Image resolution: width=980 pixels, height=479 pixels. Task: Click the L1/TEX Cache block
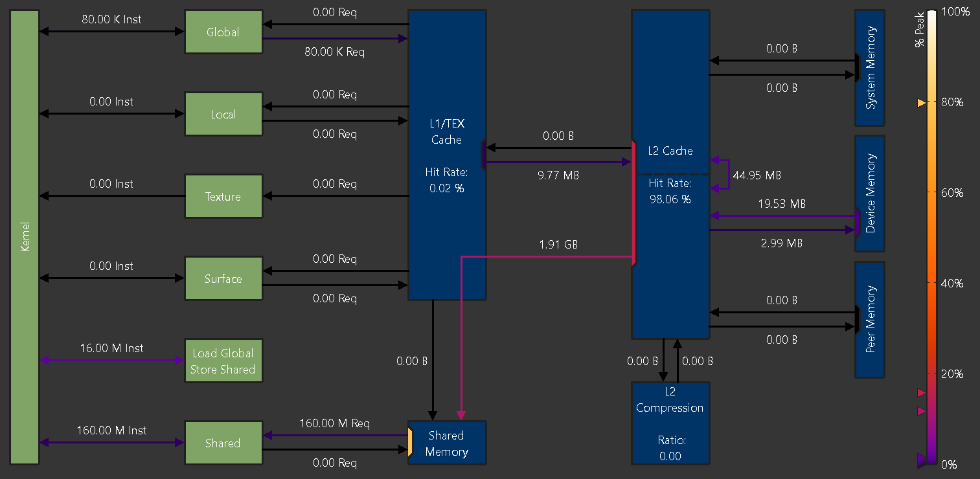tap(446, 154)
